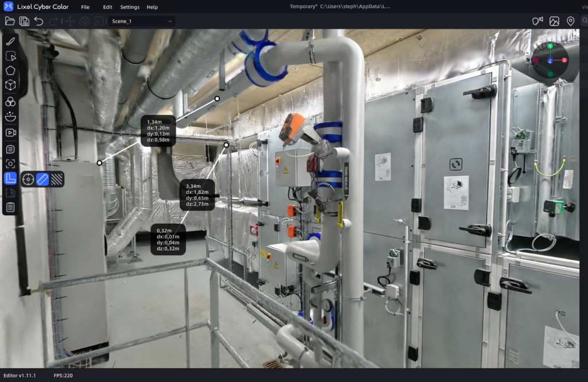Toggle the blue ruler distance measurement mode
588x382 pixels.
[42, 180]
